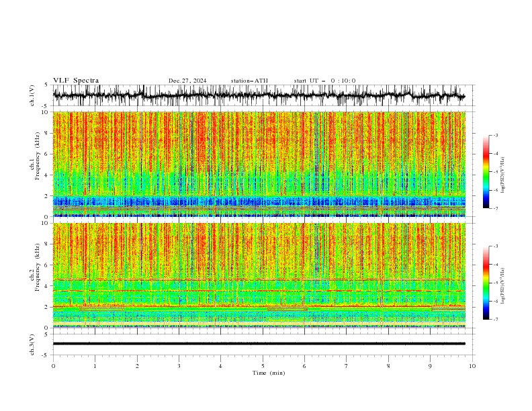
Task: Click the "-3" tick on ch.1 colorbar
Action: coord(496,135)
